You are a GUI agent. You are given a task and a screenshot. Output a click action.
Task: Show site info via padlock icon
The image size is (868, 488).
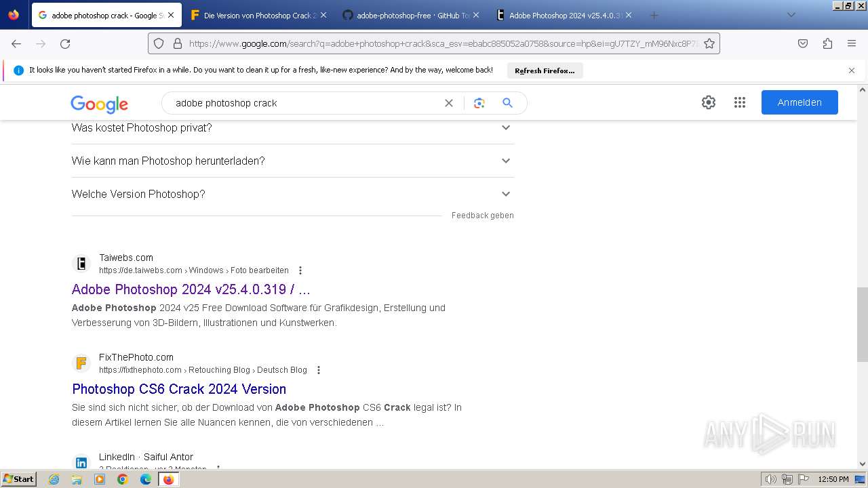(178, 43)
